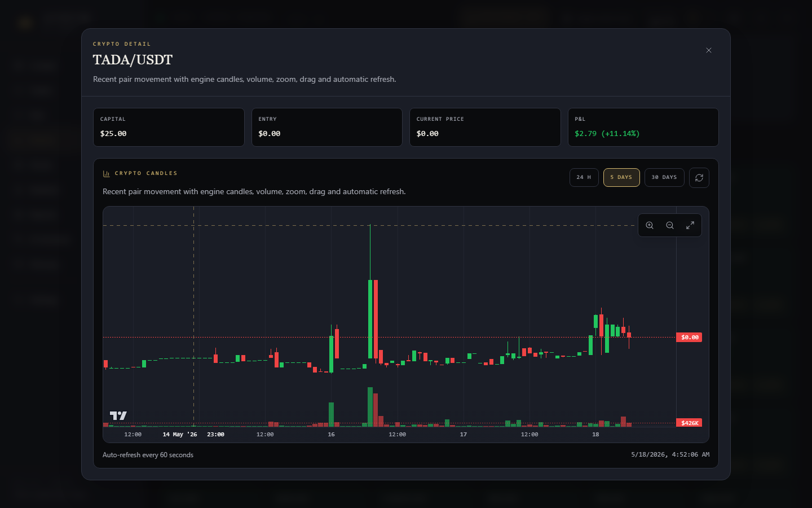Expand the chart to fullscreen
The width and height of the screenshot is (812, 508).
point(690,225)
